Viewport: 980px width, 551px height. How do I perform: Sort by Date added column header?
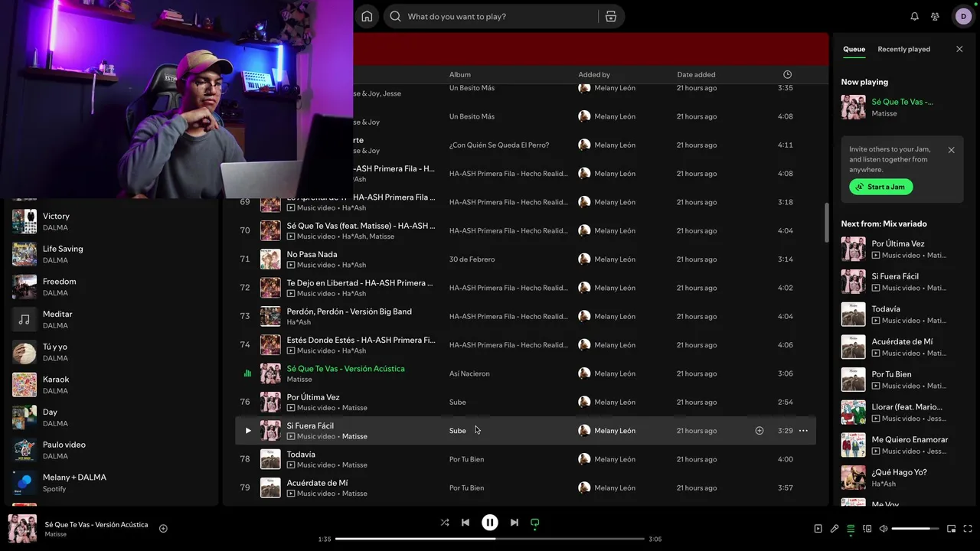(x=696, y=74)
